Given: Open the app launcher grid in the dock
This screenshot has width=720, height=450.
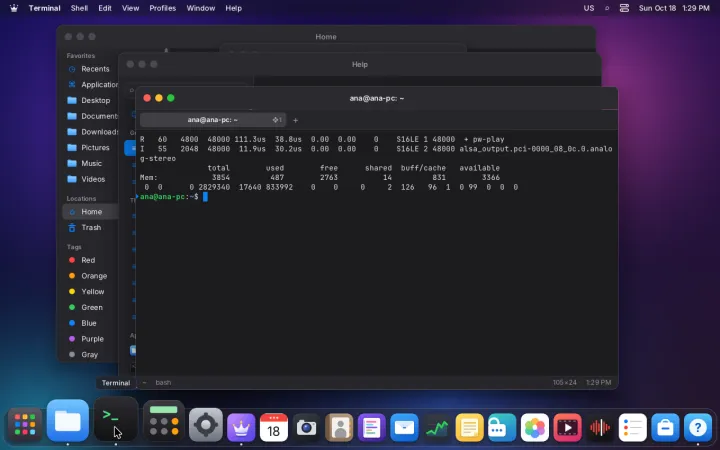Looking at the screenshot, I should 25,425.
